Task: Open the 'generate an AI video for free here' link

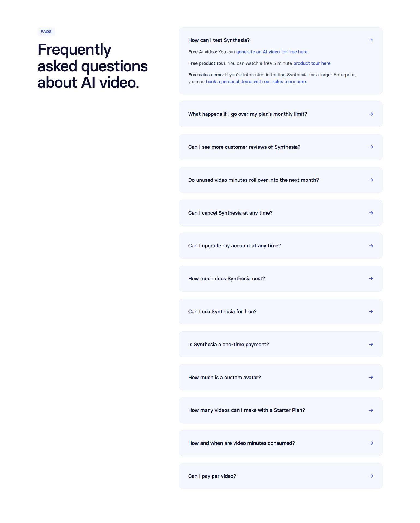Action: click(272, 52)
